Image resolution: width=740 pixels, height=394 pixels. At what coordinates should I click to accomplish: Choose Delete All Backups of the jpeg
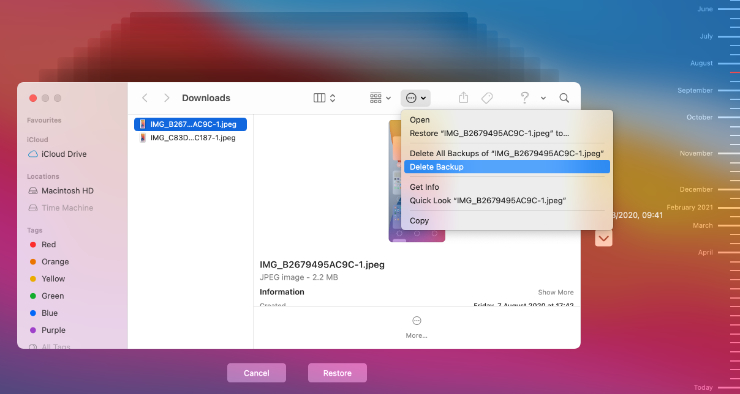coord(507,153)
